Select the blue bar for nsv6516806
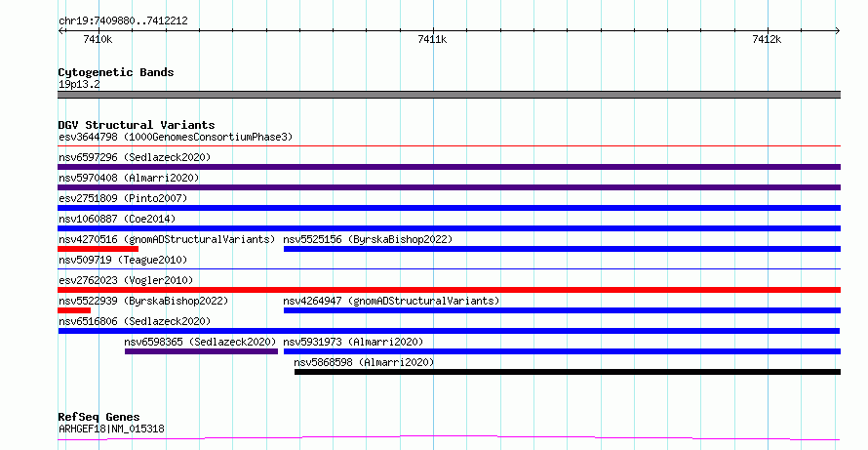This screenshot has height=450, width=868. tap(449, 331)
